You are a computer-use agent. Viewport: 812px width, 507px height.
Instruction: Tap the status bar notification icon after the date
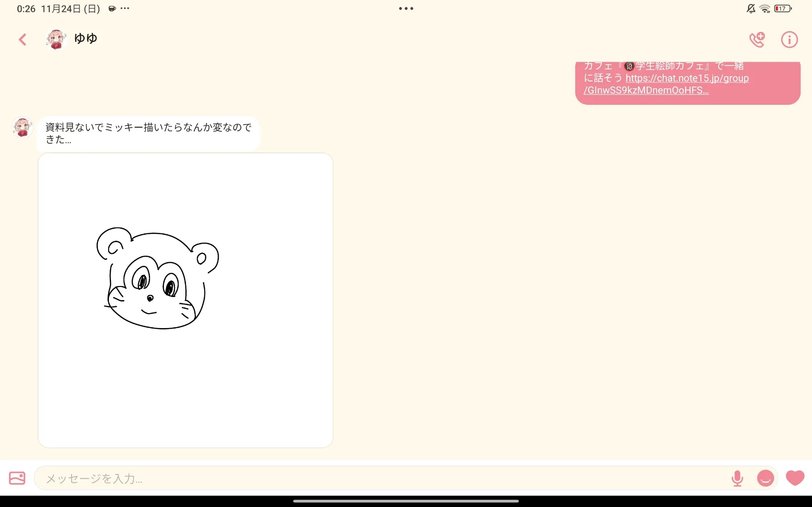pos(112,9)
